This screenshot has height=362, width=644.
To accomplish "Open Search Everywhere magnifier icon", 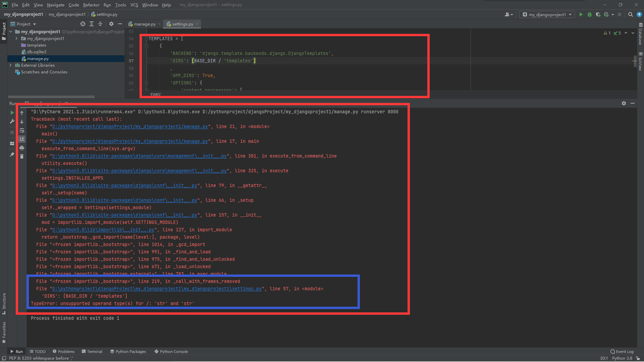I will tap(630, 14).
